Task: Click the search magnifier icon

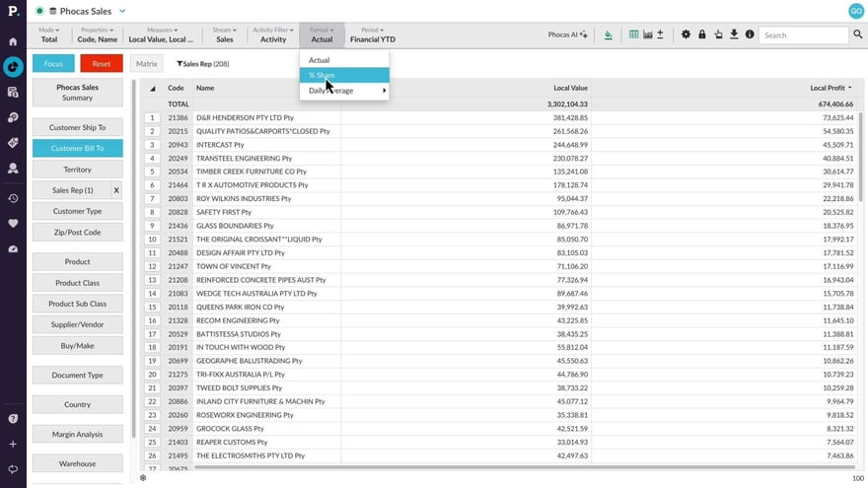Action: click(x=857, y=35)
